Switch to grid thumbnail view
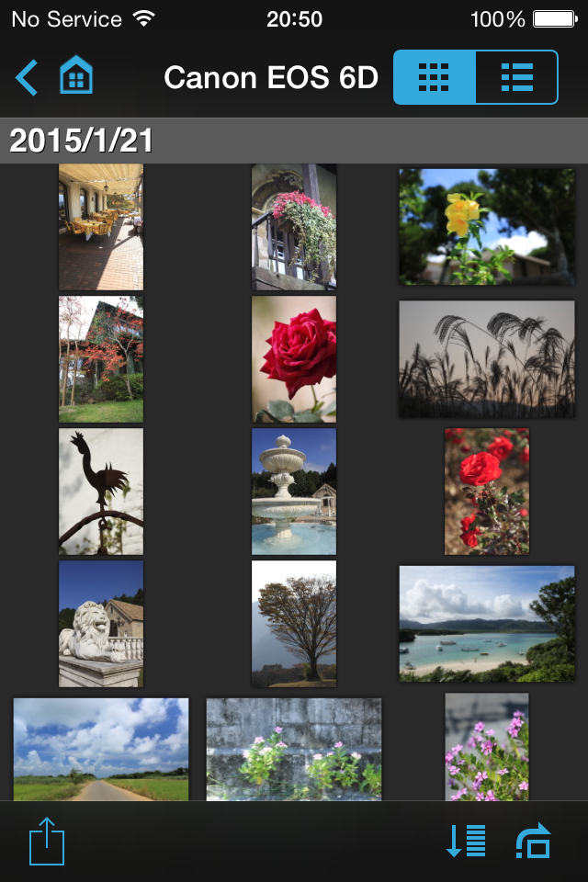 click(x=434, y=77)
